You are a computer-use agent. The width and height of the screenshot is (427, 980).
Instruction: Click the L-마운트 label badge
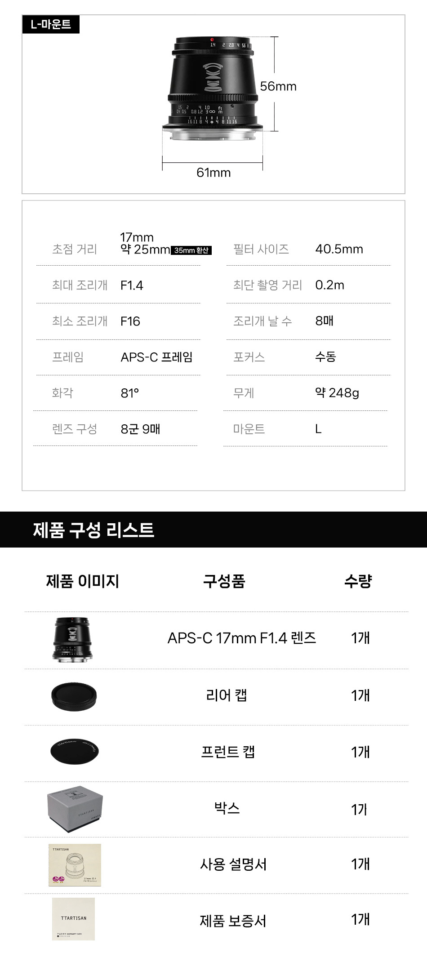coord(51,24)
